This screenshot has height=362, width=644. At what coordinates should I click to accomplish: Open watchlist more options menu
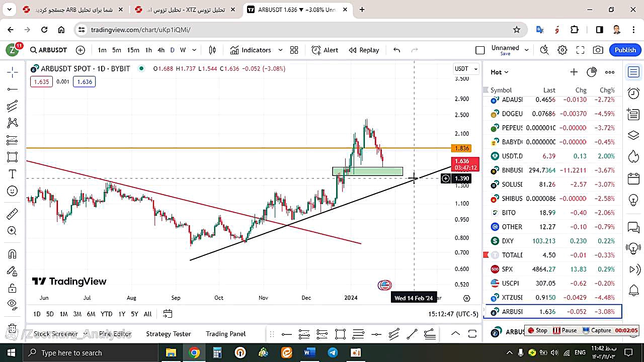tap(610, 72)
